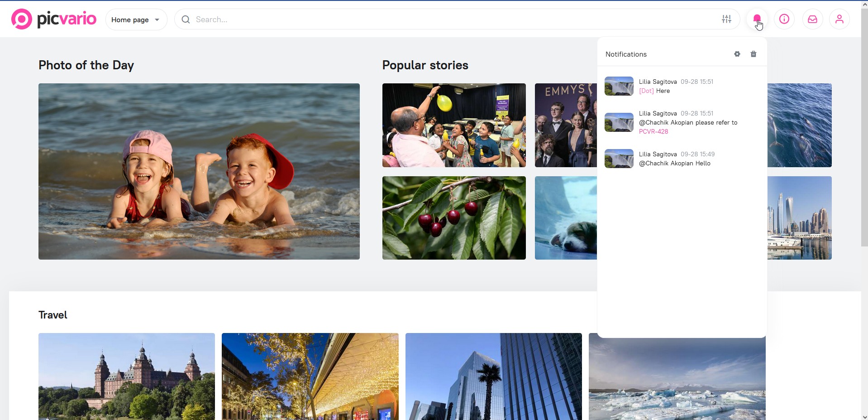This screenshot has height=420, width=868.
Task: Open the advanced search filters icon
Action: [x=726, y=19]
